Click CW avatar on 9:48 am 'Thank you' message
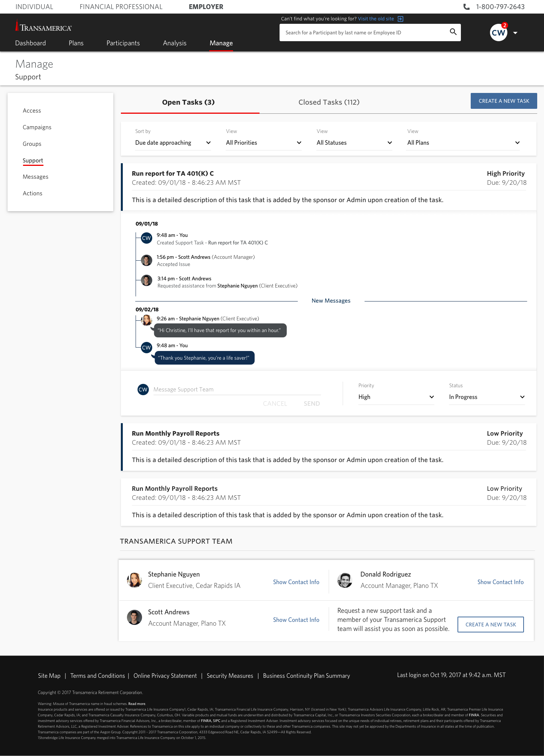This screenshot has height=756, width=544. pos(147,348)
